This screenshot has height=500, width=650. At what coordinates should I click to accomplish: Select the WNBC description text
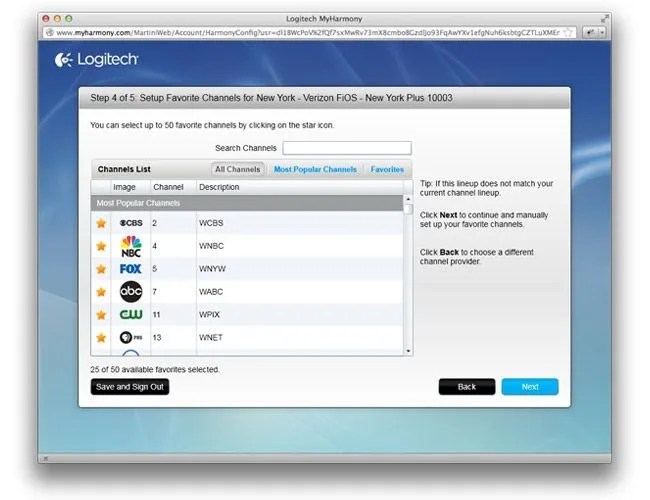coord(211,246)
